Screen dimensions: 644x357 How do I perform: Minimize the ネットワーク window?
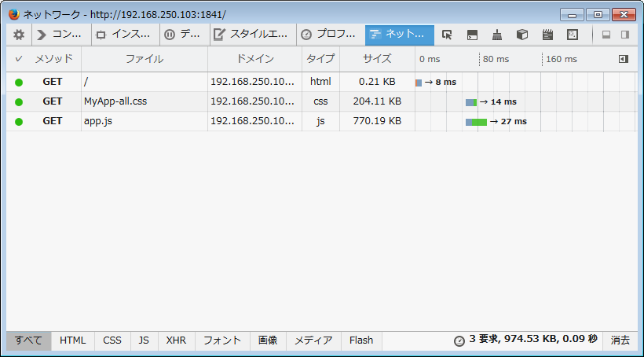pos(572,15)
